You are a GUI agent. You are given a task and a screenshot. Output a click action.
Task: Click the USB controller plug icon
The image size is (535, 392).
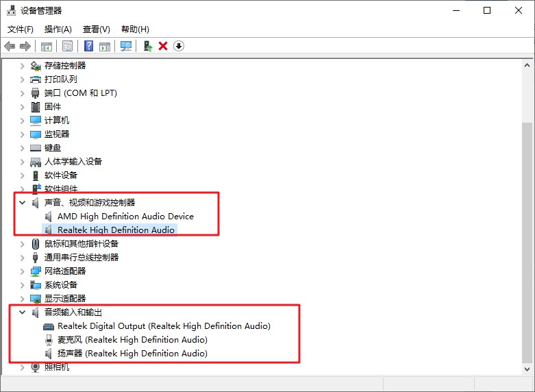36,258
